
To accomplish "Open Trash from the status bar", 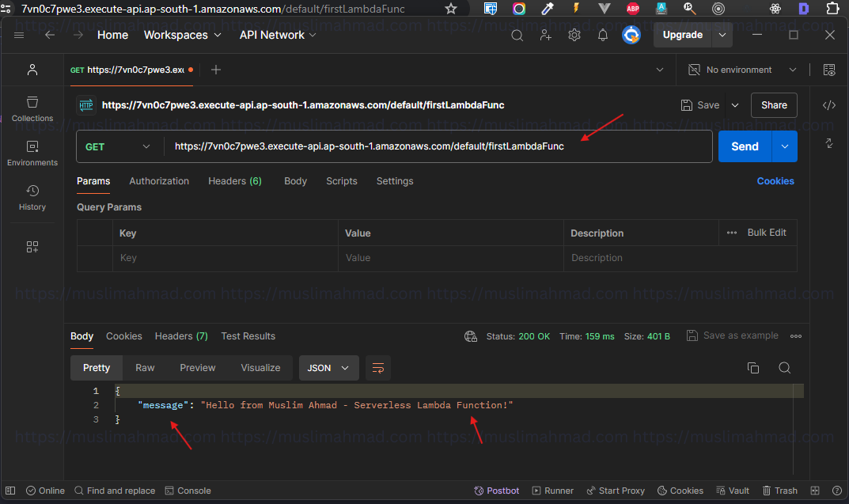I will (x=780, y=491).
